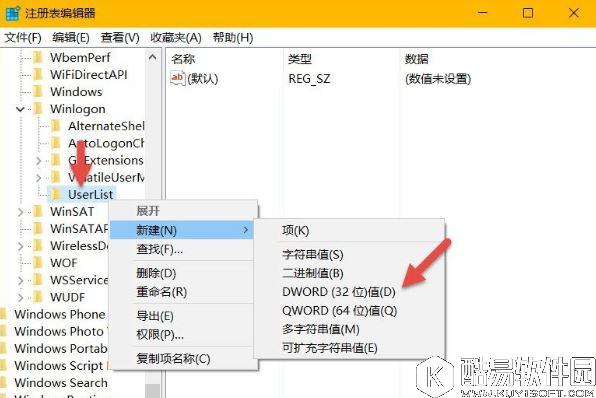Select the UserList subkey
The height and width of the screenshot is (398, 596).
(x=90, y=195)
